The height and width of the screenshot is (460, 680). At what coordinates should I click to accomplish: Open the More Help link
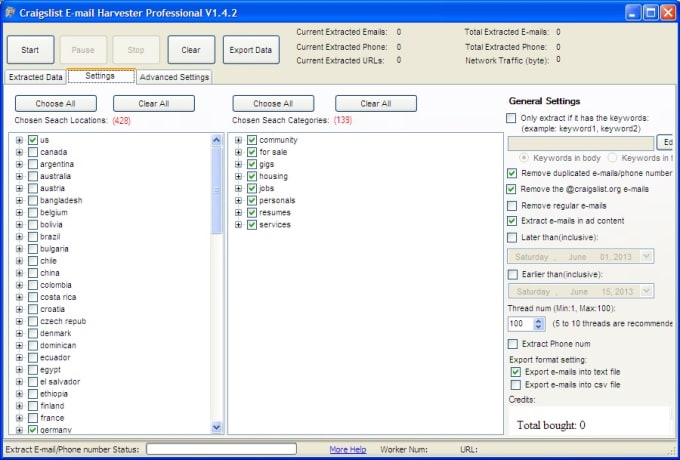tap(348, 450)
